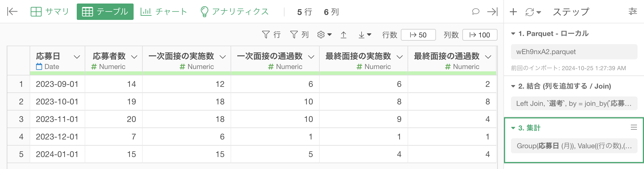Click the column filter funnel icon
The image size is (644, 169).
click(x=294, y=35)
